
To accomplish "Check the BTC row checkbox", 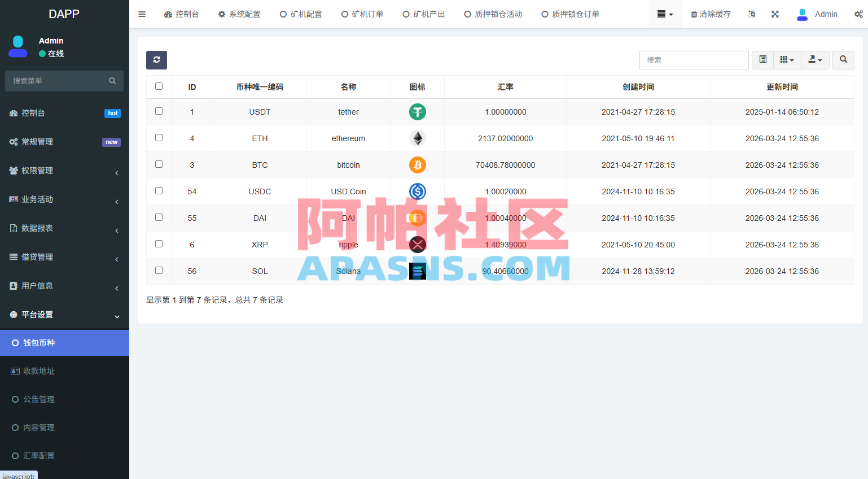I will coord(159,164).
